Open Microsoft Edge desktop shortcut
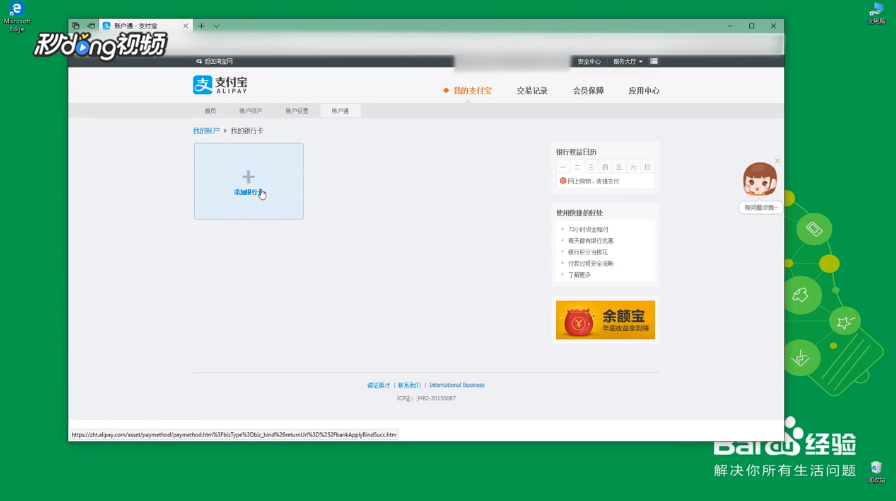The height and width of the screenshot is (501, 896). pos(17,17)
